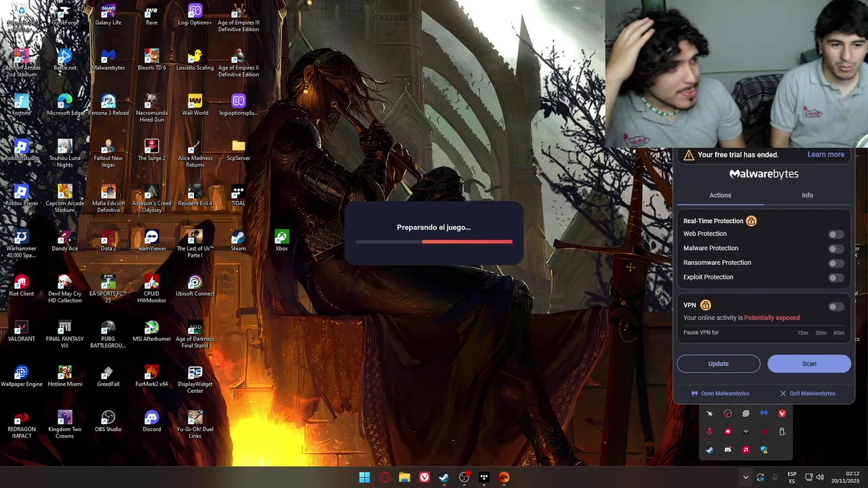Screen dimensions: 868x488
Task: Click Open Malwarebytes link
Action: tap(720, 393)
